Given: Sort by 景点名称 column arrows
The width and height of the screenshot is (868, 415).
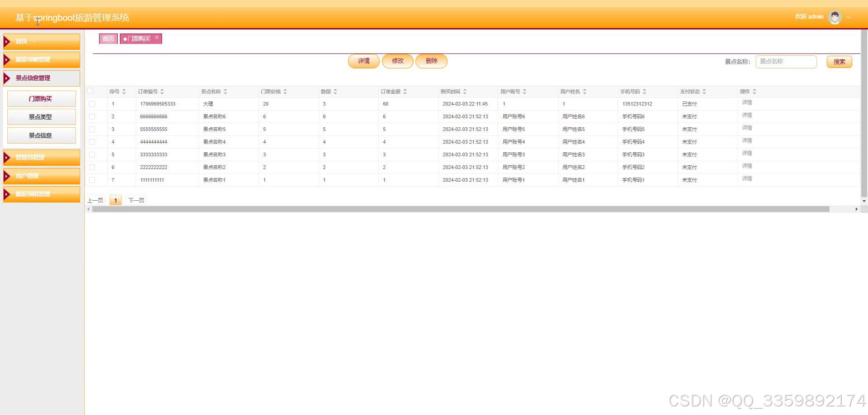Looking at the screenshot, I should 225,92.
